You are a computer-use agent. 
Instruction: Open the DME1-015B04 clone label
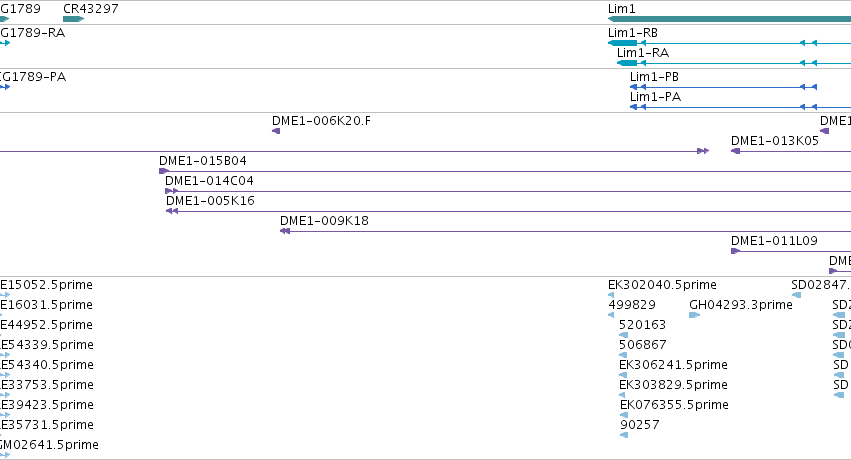coord(203,161)
